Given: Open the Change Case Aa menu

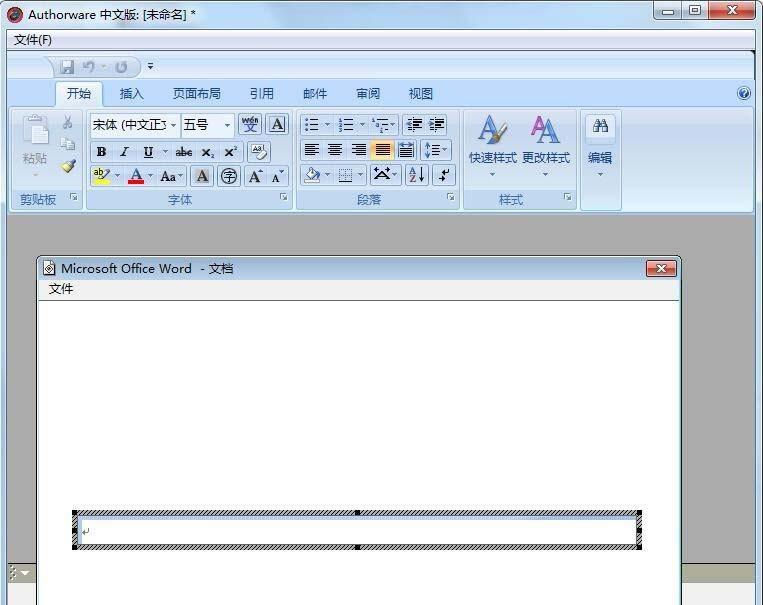Looking at the screenshot, I should click(x=172, y=176).
